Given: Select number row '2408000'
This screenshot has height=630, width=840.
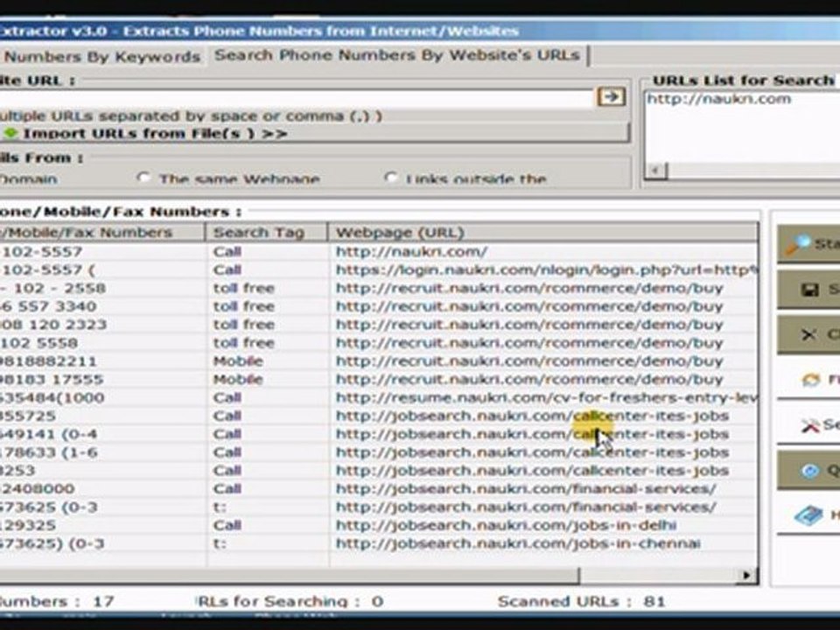Looking at the screenshot, I should click(38, 488).
